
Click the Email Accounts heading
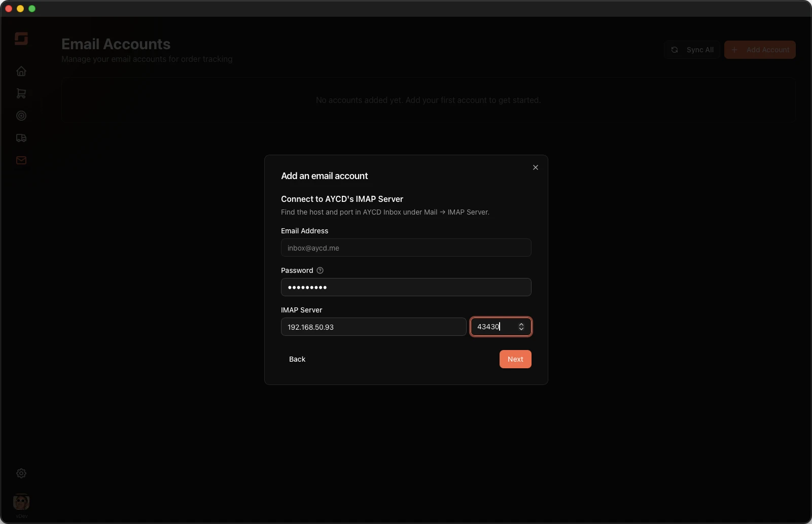coord(116,44)
